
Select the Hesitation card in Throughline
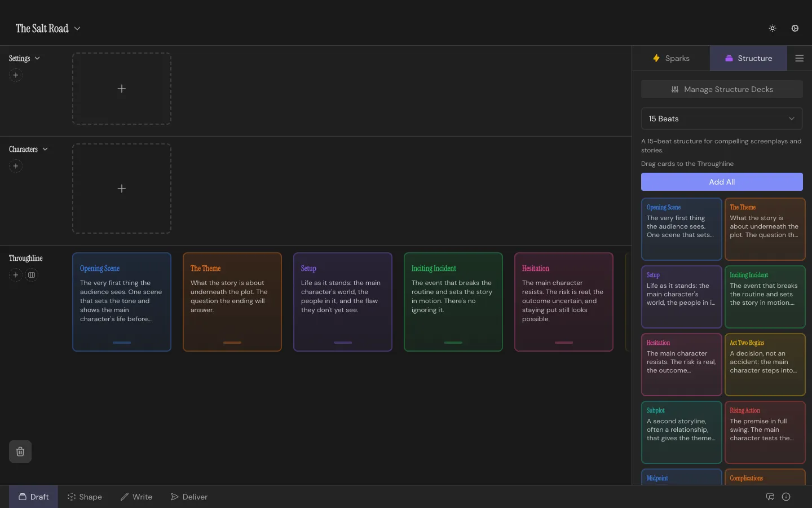pos(564,302)
